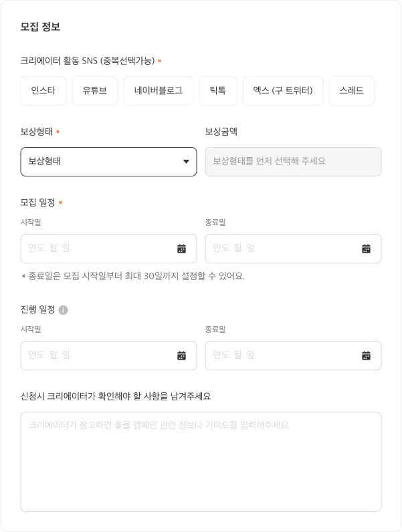The image size is (402, 532).
Task: Select the 스레드 SNS chip
Action: click(x=351, y=91)
